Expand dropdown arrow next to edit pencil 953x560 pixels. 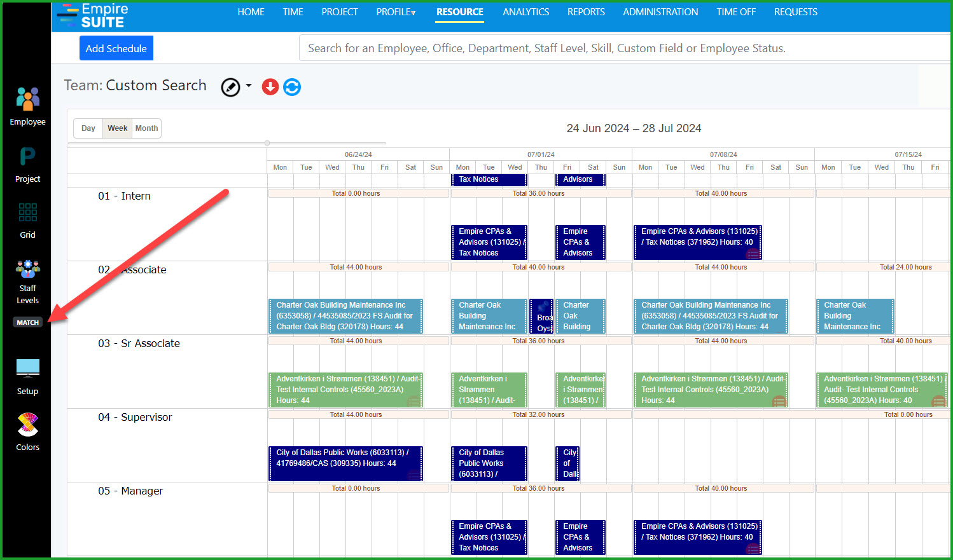click(x=249, y=86)
